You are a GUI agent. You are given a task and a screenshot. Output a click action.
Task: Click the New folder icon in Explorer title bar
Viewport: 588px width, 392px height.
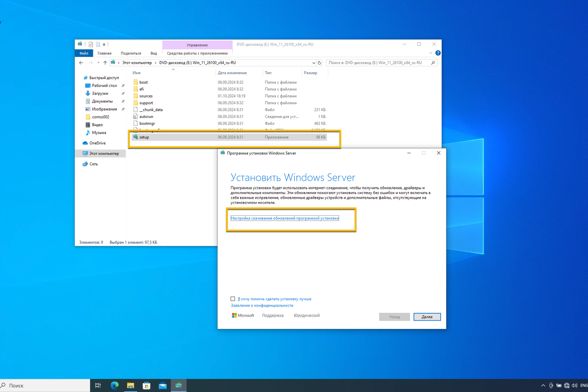click(x=98, y=44)
